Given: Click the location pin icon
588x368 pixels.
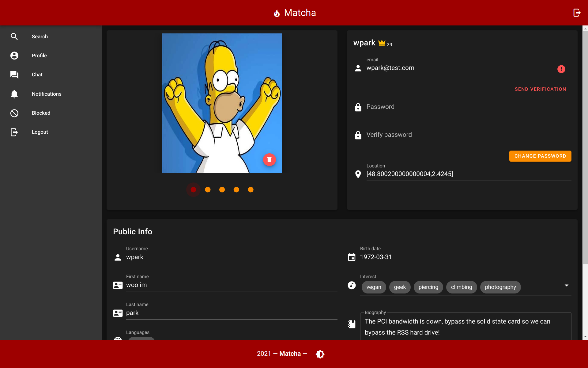Looking at the screenshot, I should pyautogui.click(x=358, y=174).
